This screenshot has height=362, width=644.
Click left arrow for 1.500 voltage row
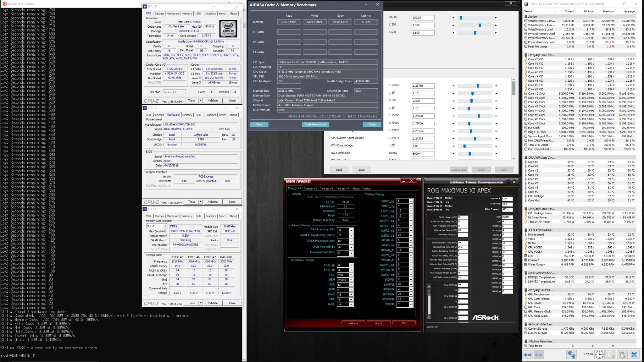tap(453, 33)
